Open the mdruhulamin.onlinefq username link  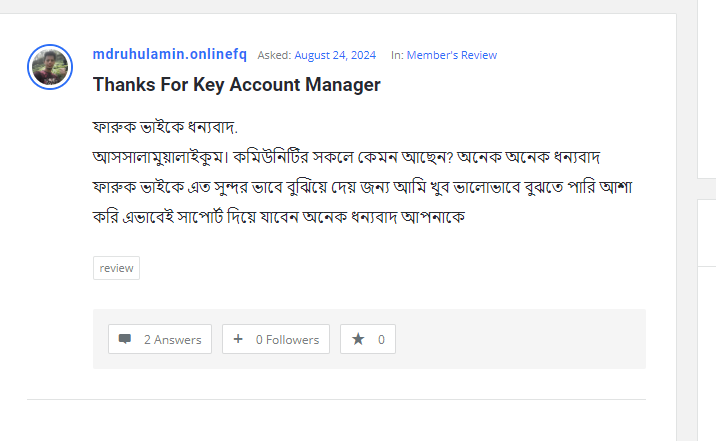point(169,54)
